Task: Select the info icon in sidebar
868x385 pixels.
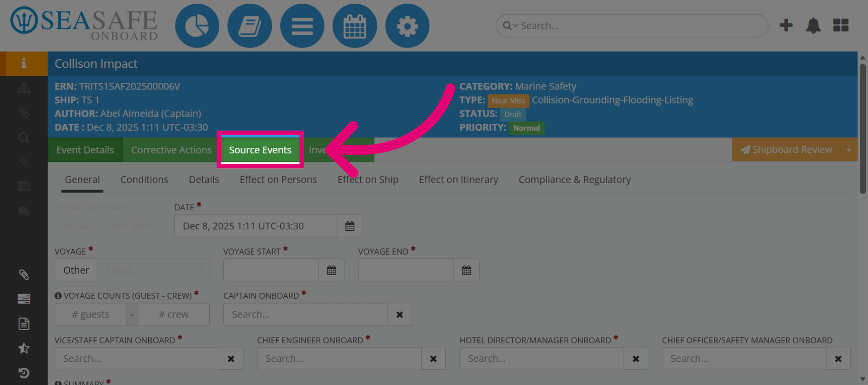Action: tap(24, 63)
